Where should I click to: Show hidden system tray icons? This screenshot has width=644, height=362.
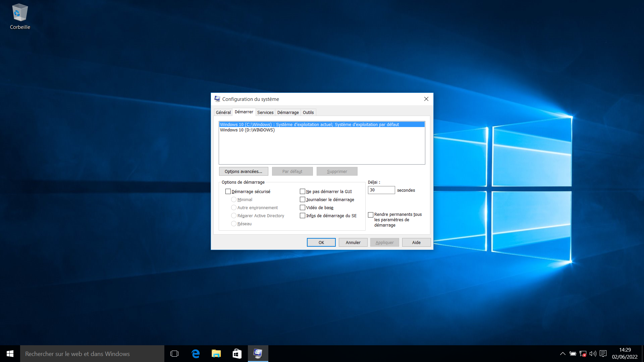[563, 354]
